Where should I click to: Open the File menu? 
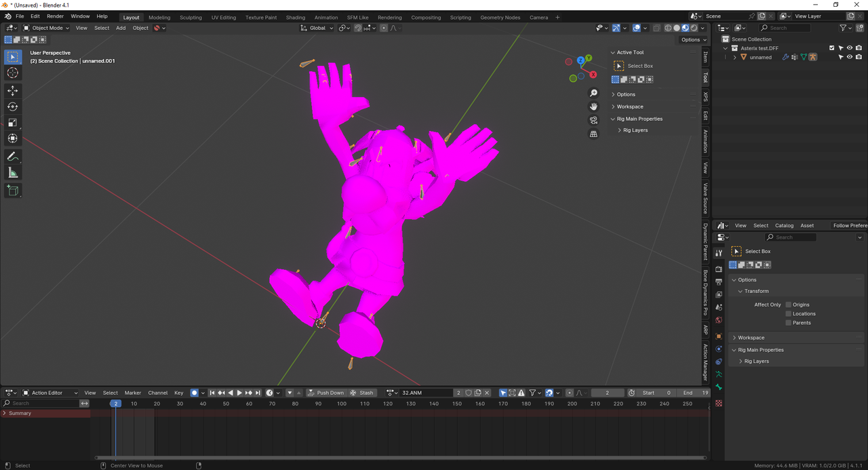[x=20, y=16]
